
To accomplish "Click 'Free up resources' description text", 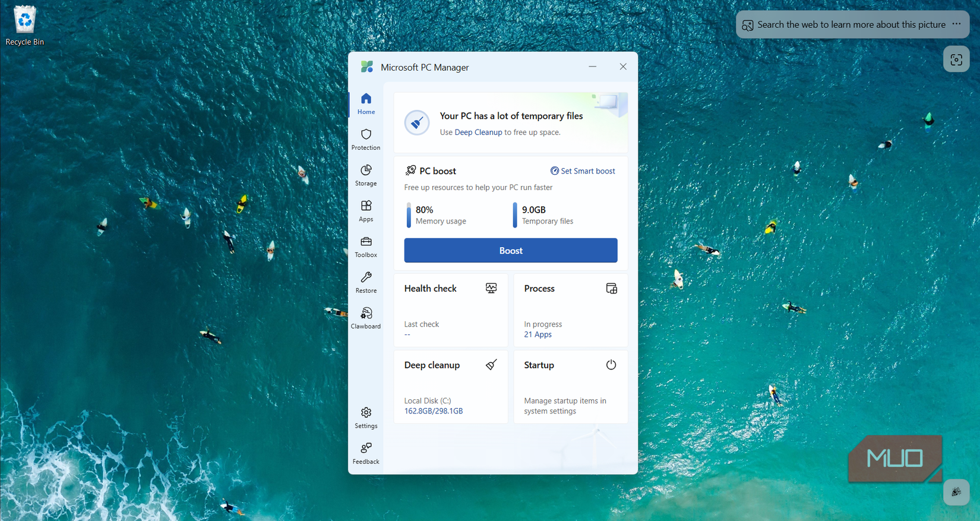I will [x=478, y=188].
